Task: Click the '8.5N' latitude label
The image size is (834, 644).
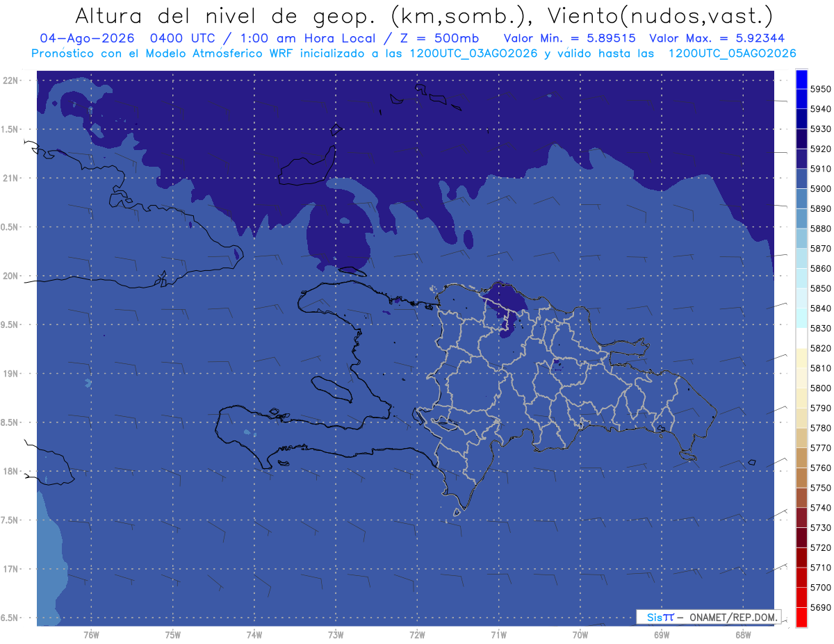Action: pos(10,423)
